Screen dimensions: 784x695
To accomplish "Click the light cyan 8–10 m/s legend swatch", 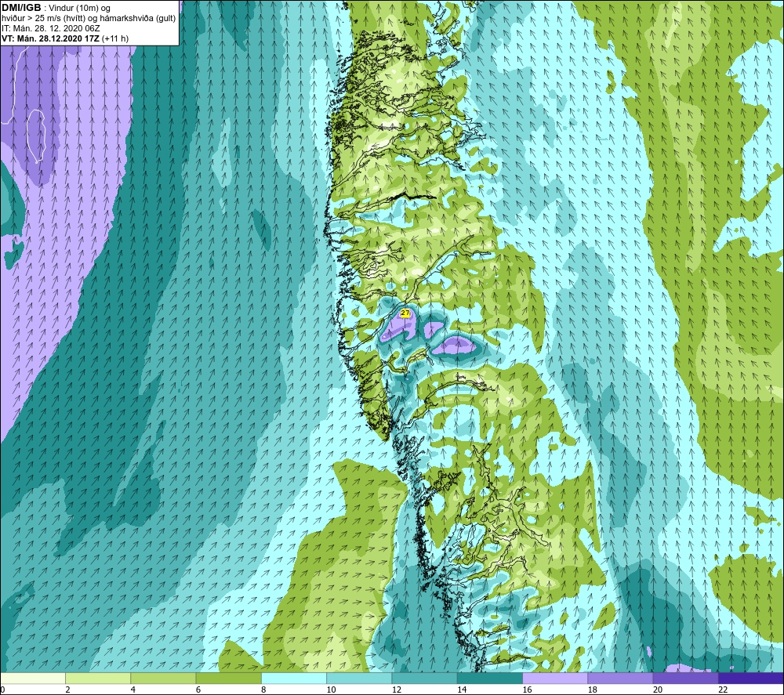I will click(294, 678).
